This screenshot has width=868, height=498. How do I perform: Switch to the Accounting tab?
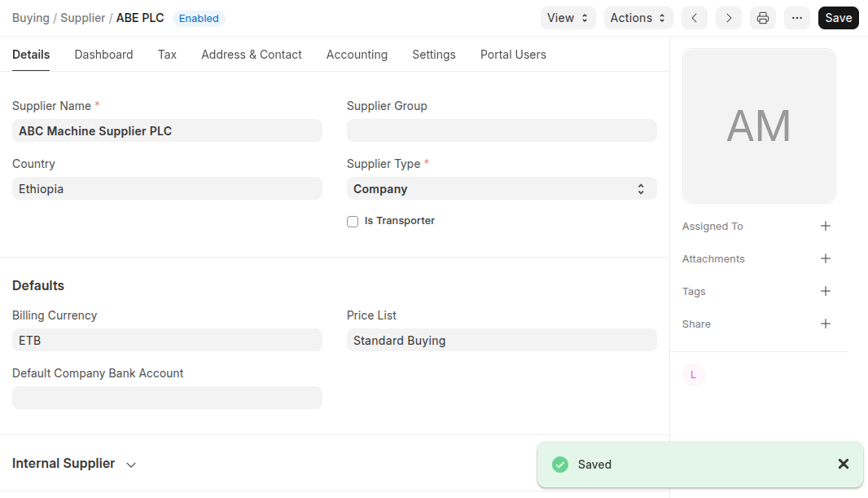(x=357, y=55)
